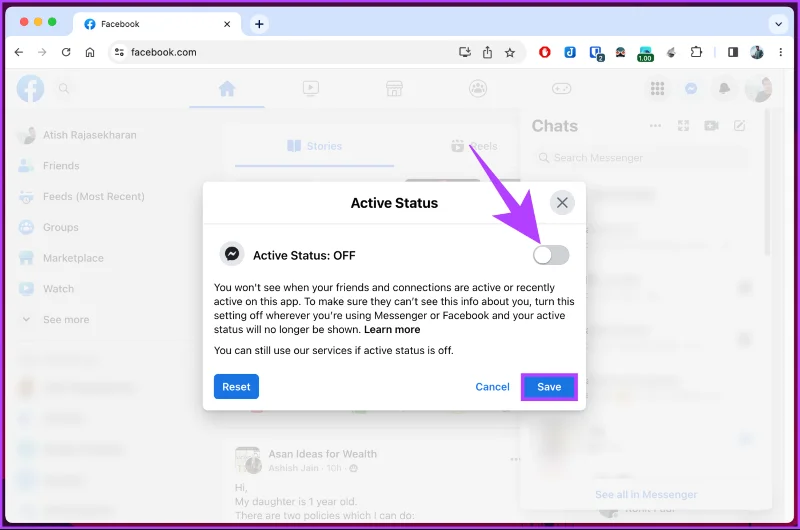Open the browser home page button
The height and width of the screenshot is (530, 800).
[90, 52]
